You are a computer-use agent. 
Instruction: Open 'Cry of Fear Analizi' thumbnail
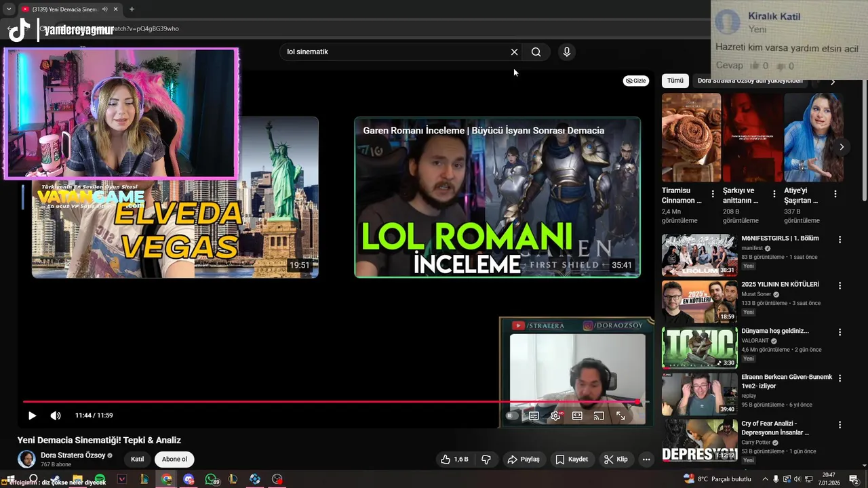point(699,441)
